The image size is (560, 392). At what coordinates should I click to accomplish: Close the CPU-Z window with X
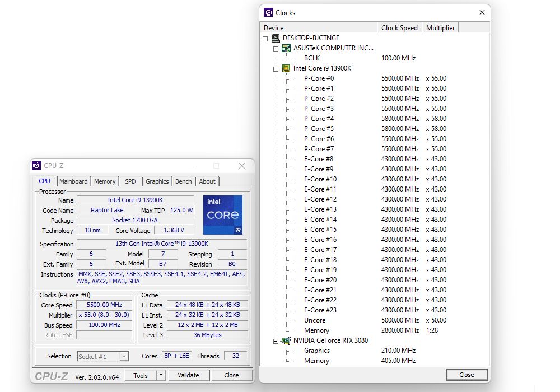242,166
